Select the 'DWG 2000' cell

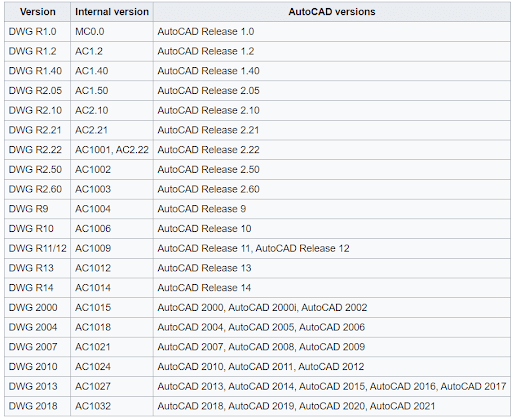(37, 307)
